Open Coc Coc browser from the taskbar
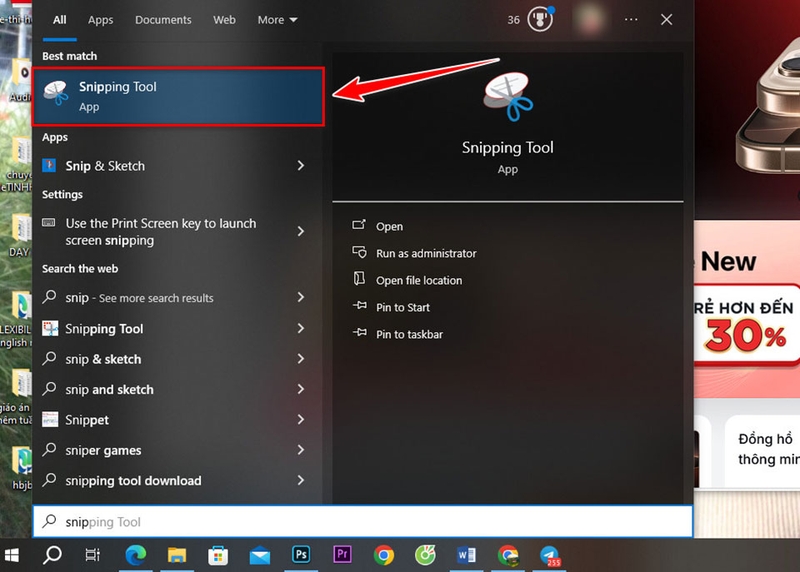 (425, 555)
